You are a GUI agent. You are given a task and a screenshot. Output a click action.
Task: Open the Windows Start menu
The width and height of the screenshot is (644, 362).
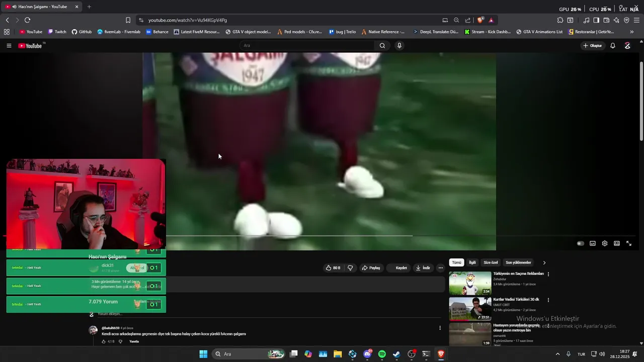coord(203,354)
